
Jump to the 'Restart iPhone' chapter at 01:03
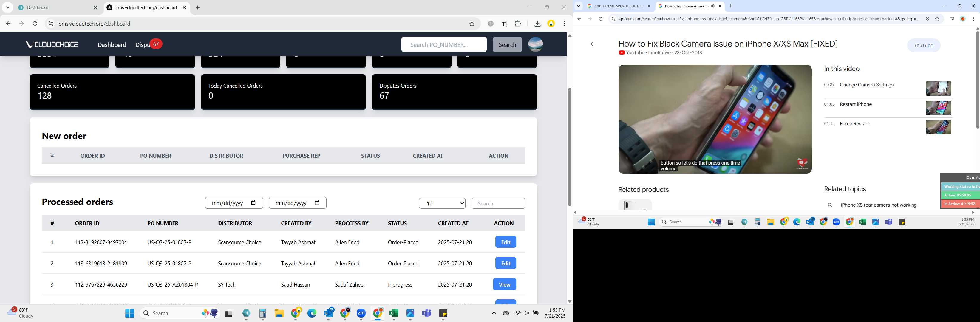click(856, 104)
